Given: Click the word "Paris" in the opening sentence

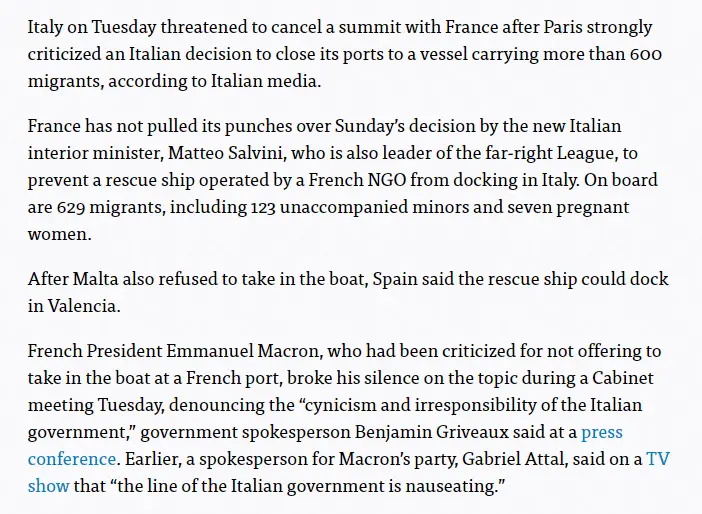Looking at the screenshot, I should (x=527, y=25).
